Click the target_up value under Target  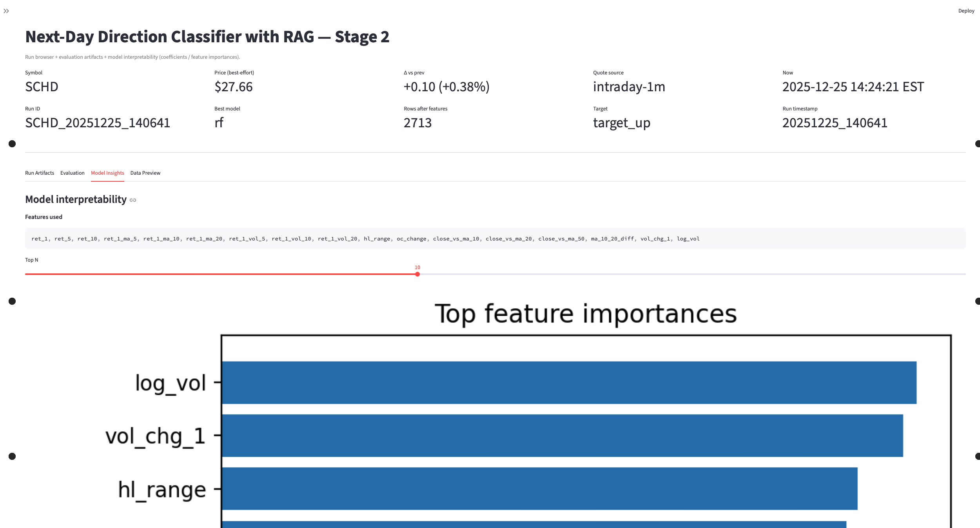(621, 123)
